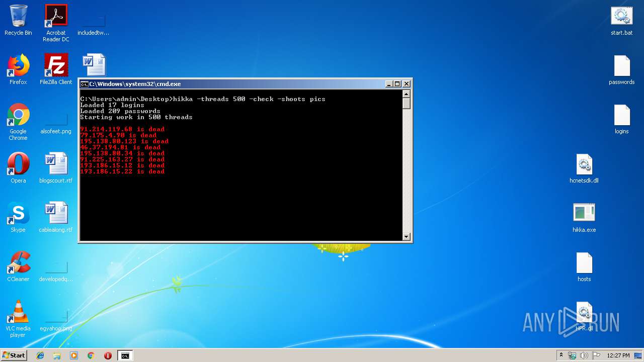The image size is (644, 362).
Task: Click the cmd vertical scrollbar thumb
Action: click(x=407, y=104)
